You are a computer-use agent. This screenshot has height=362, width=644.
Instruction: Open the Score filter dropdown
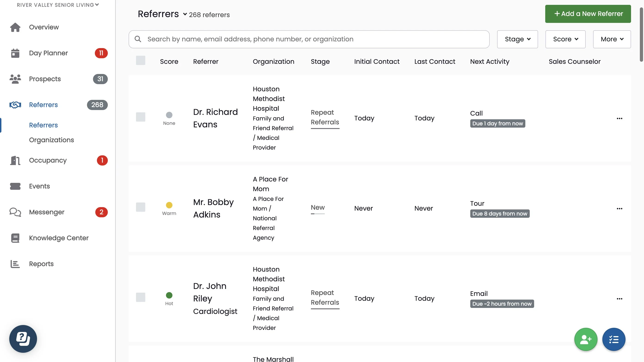pos(565,39)
